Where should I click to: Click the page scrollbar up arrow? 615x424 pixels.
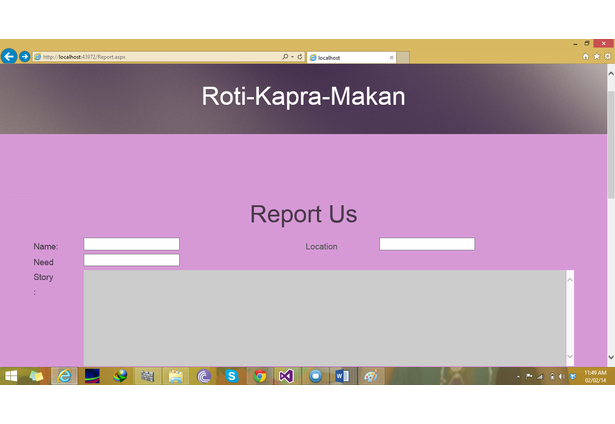[611, 74]
